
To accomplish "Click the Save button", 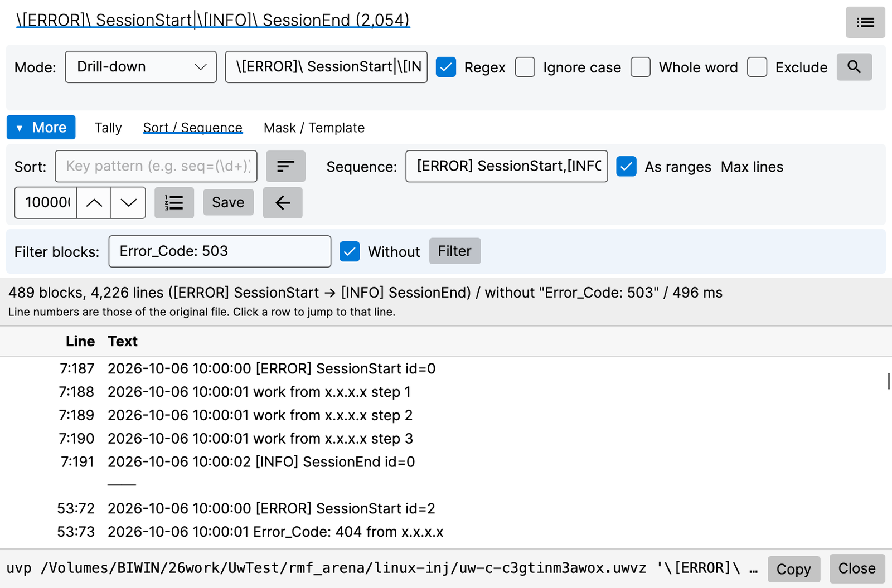I will point(228,202).
